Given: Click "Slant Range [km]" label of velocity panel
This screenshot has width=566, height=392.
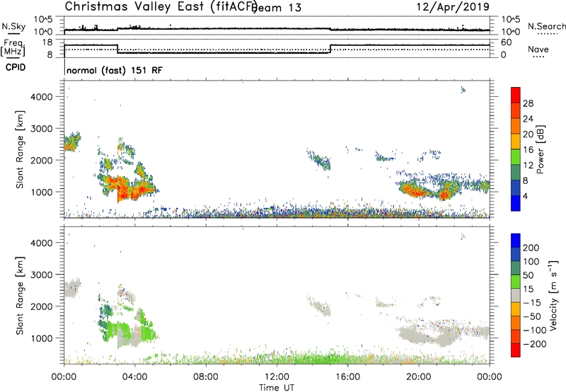Looking at the screenshot, I should pos(20,296).
